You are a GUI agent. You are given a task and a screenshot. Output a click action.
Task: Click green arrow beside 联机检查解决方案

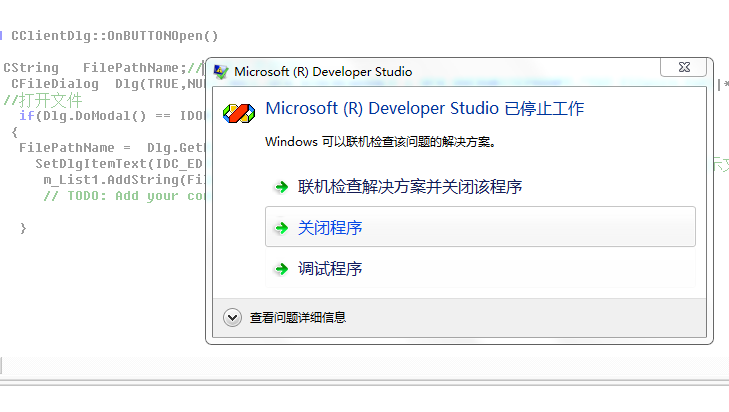click(281, 187)
